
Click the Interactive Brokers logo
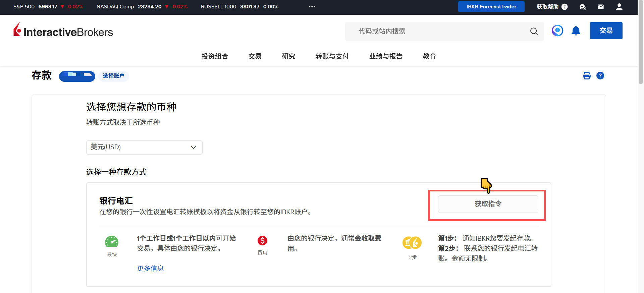(x=63, y=31)
